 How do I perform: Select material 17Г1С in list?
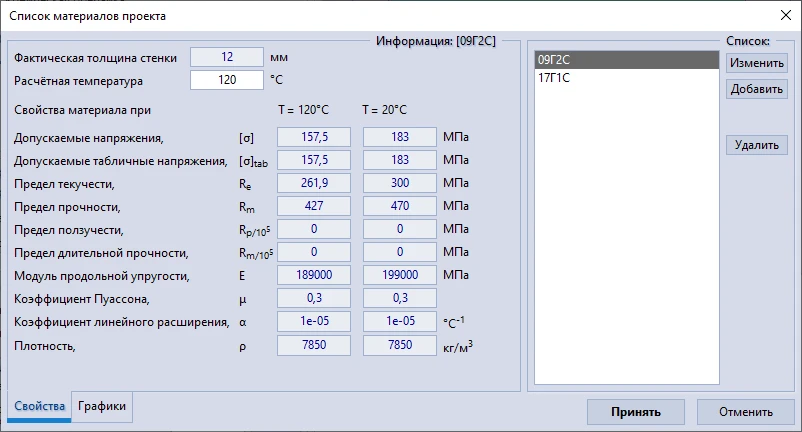point(626,78)
